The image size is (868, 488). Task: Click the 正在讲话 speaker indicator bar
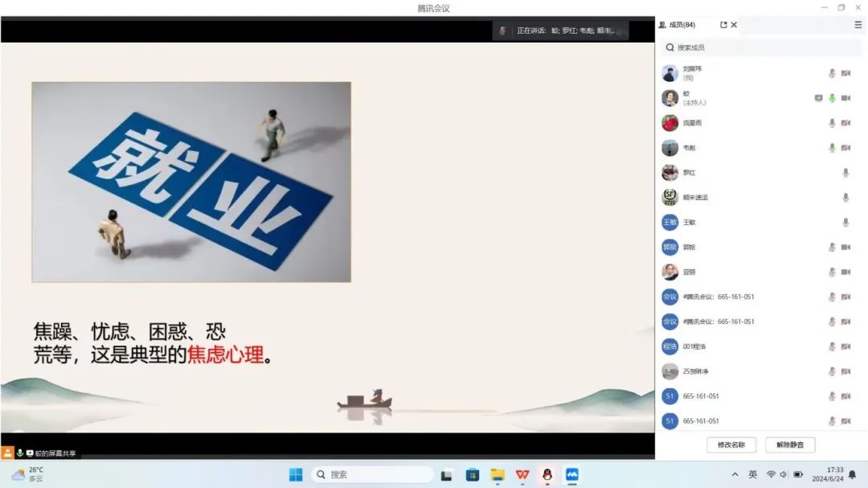coord(560,31)
